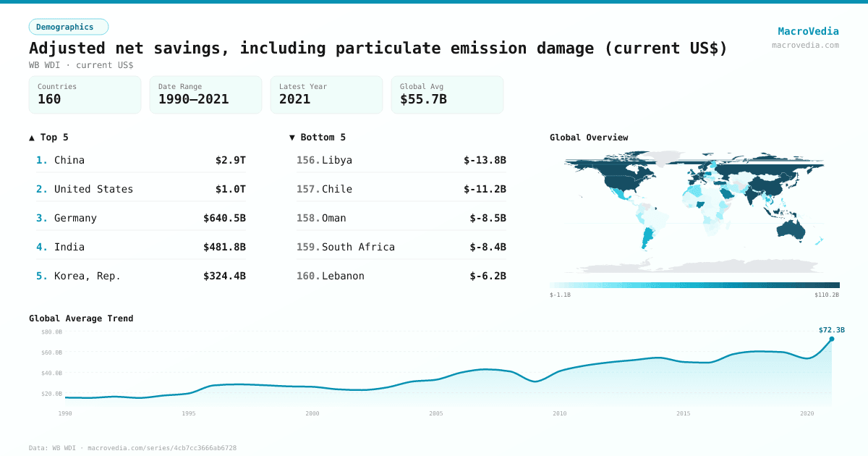This screenshot has height=456, width=868.
Task: Click the Date Range 1990–2021 card
Action: click(x=205, y=94)
